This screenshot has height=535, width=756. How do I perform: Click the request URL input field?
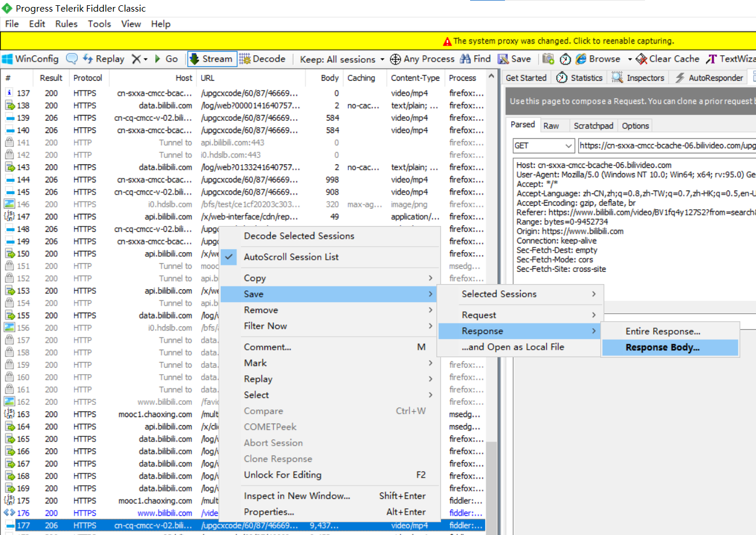667,146
